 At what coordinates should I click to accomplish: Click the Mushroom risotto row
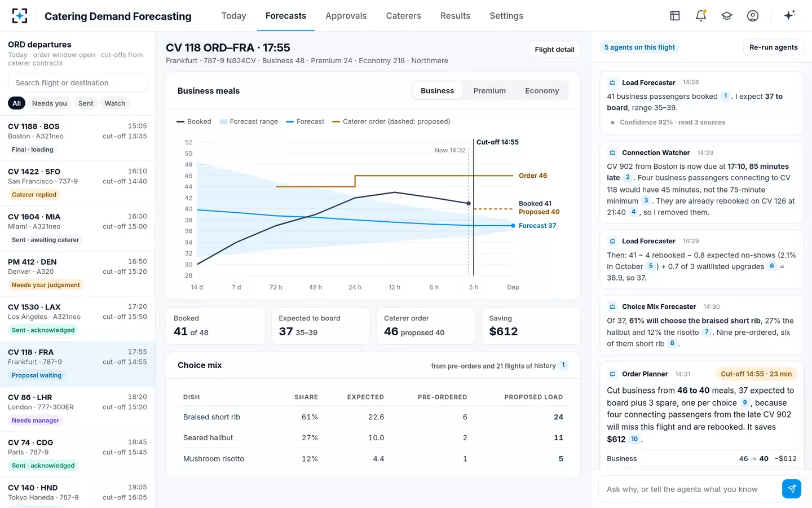click(373, 458)
